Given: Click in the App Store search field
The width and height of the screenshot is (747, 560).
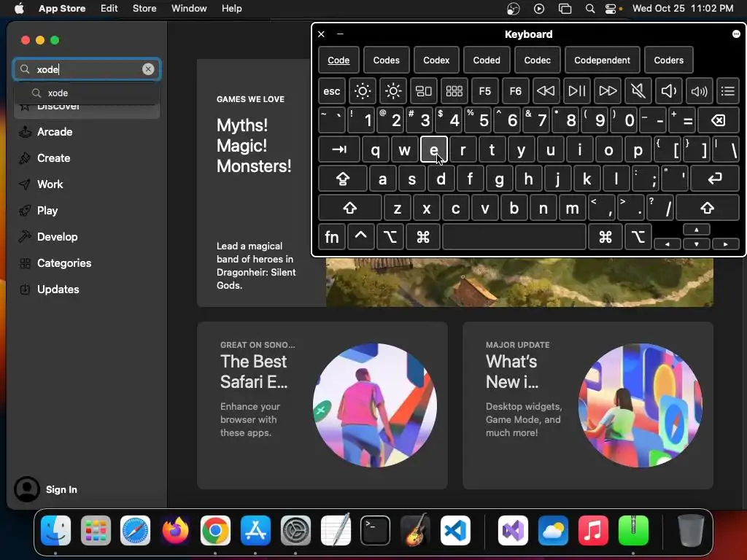Looking at the screenshot, I should [x=87, y=69].
